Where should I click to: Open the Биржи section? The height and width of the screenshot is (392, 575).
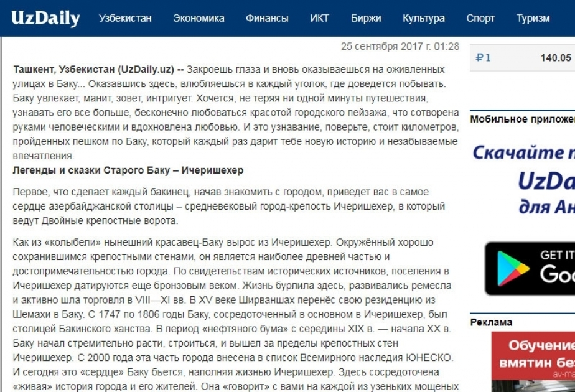(366, 18)
